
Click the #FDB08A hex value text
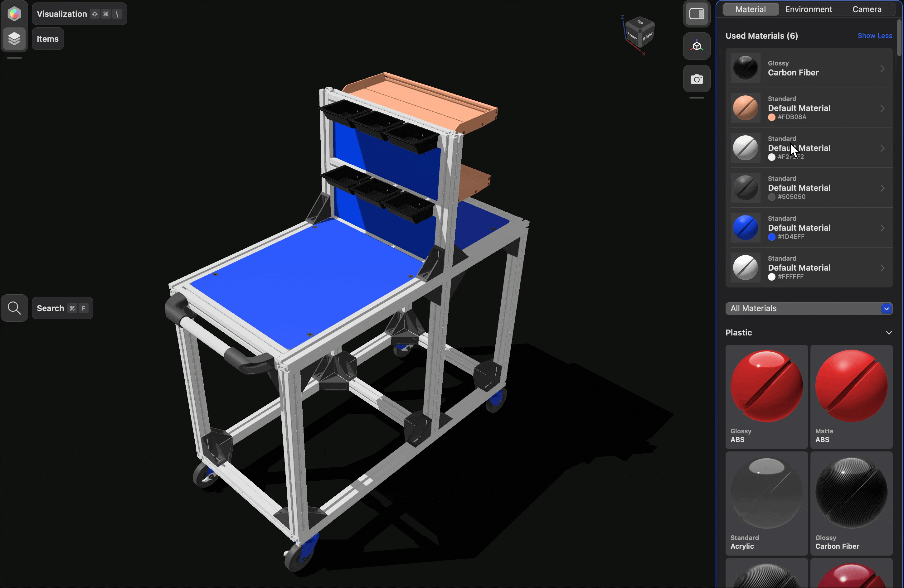[x=792, y=117]
